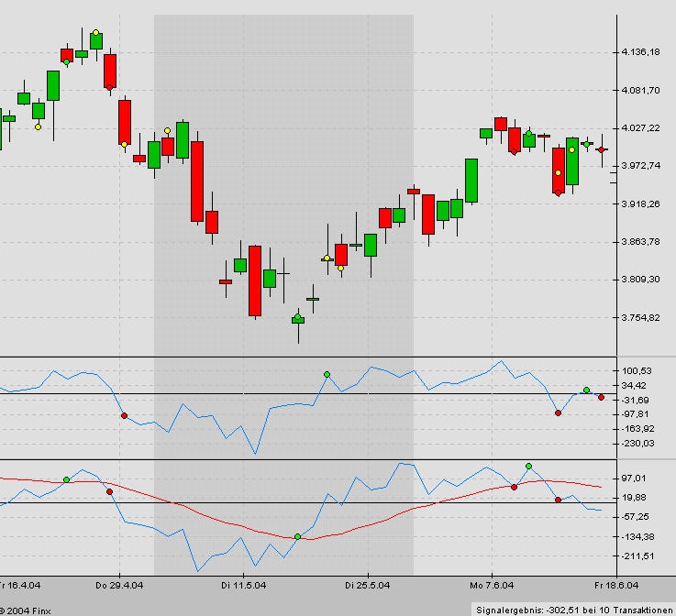Screen dimensions: 676x616
Task: Click the 100,53 indicator scale value
Action: [x=637, y=371]
